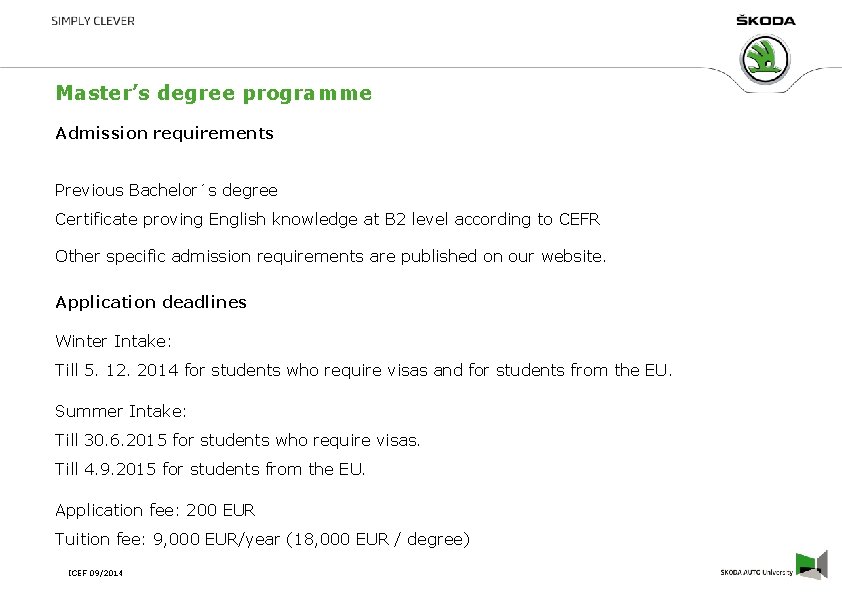Viewport: 842px width, 595px height.
Task: Click the green Škoda winged-arrow logo
Action: tap(766, 58)
